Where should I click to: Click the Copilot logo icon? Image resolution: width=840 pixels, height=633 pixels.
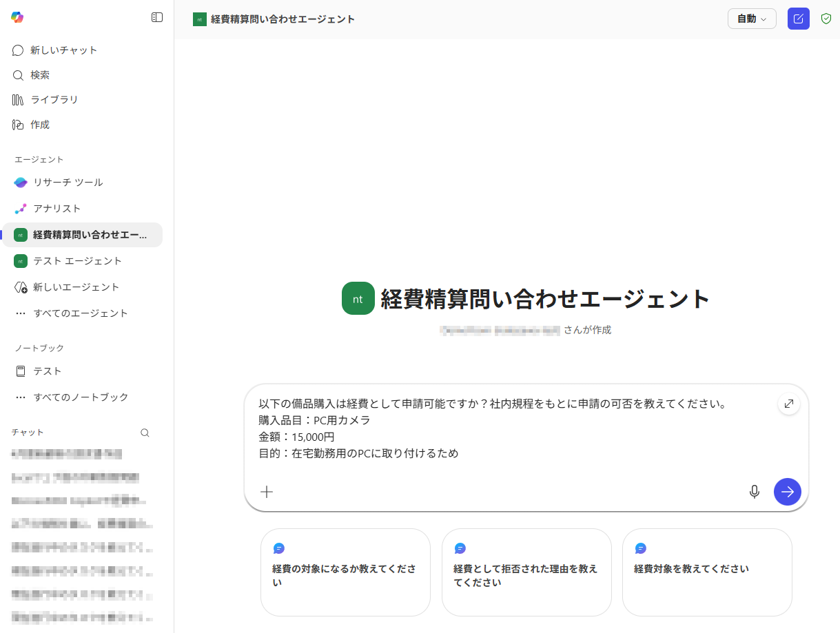pyautogui.click(x=17, y=17)
